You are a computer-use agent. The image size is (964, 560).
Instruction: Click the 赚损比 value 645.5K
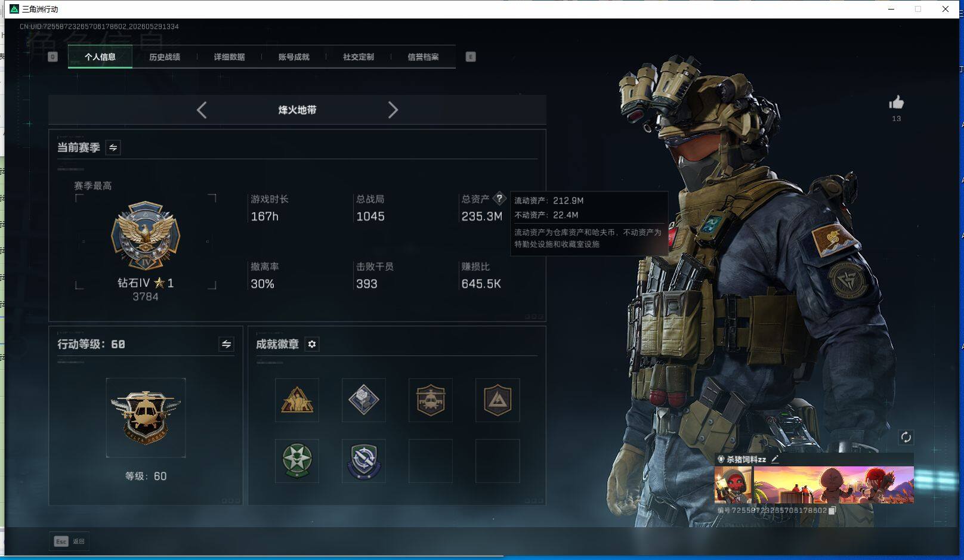[481, 284]
